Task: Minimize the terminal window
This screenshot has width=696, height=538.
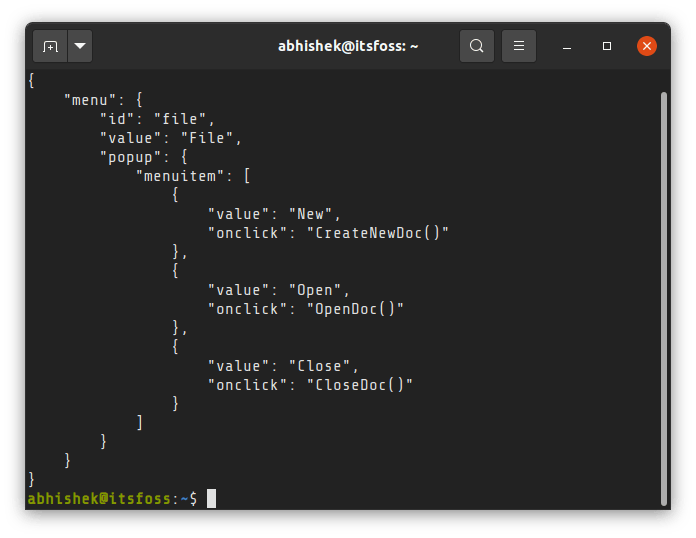Action: point(567,47)
